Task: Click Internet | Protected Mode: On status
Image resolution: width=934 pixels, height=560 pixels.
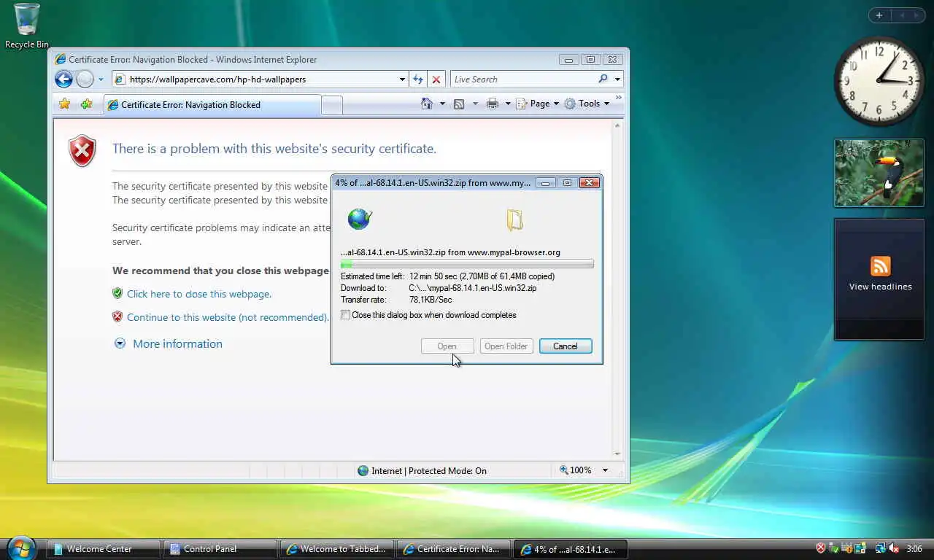Action: (x=429, y=470)
